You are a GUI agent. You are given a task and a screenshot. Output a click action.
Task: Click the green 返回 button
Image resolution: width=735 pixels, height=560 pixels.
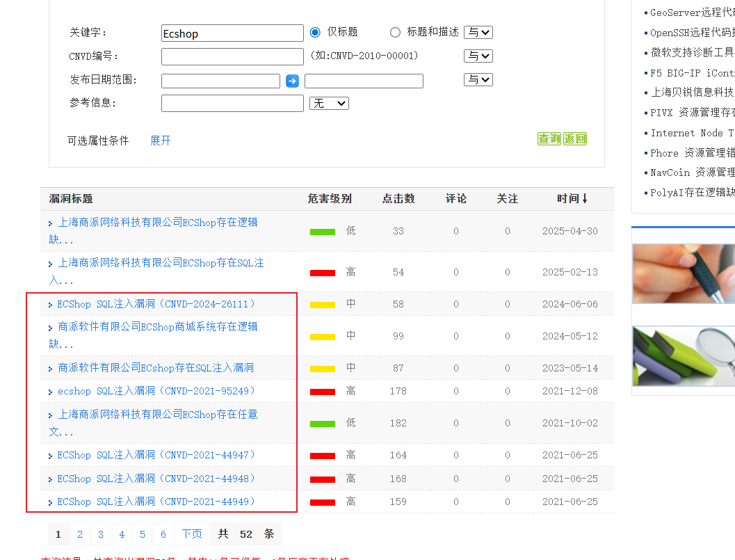(575, 139)
